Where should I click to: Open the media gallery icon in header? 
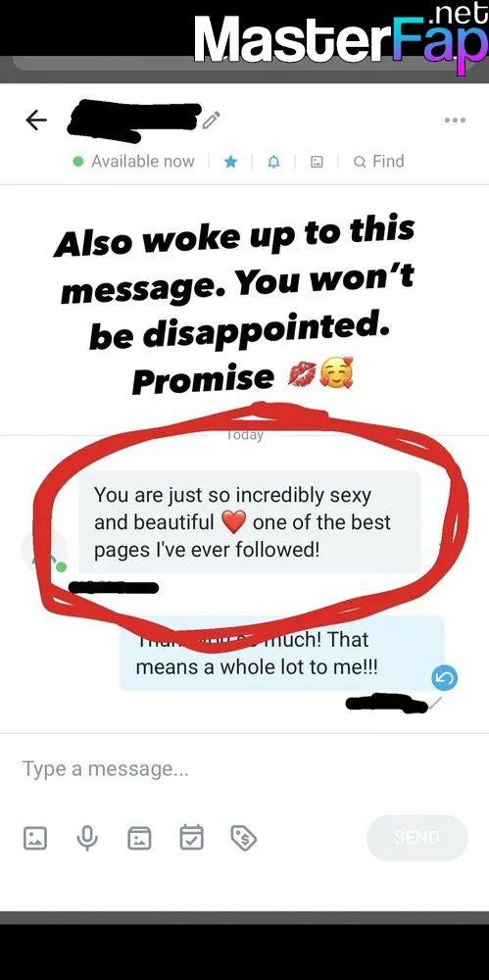318,162
